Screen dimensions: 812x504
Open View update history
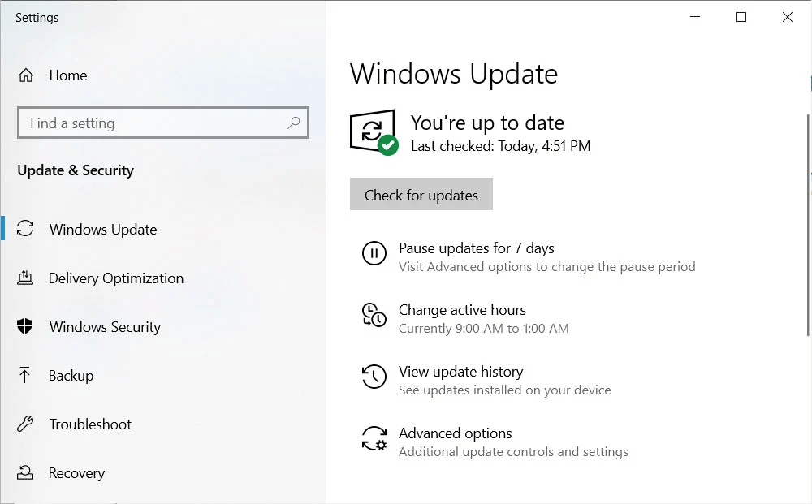[x=461, y=372]
